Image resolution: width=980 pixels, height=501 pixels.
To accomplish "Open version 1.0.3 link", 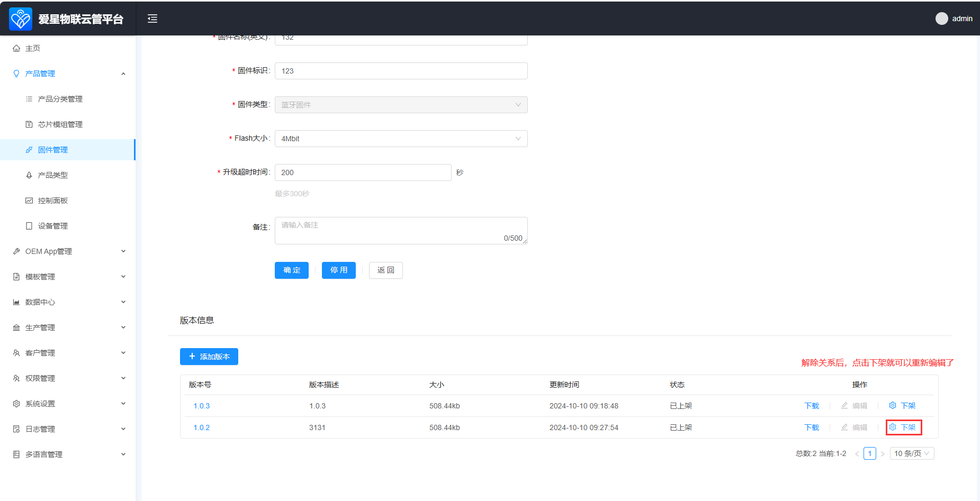I will coord(202,406).
